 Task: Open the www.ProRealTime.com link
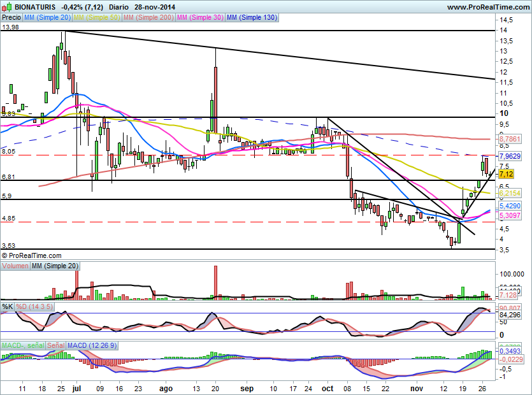489,7
